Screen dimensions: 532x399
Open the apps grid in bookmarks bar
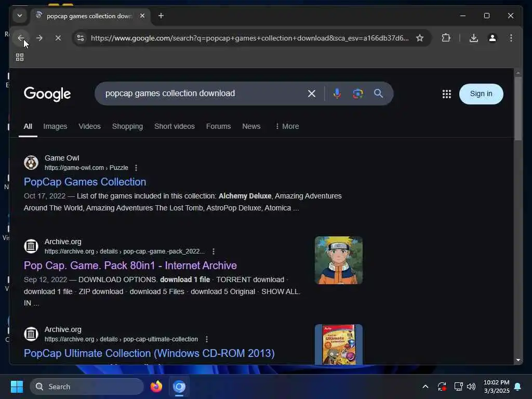pos(20,57)
